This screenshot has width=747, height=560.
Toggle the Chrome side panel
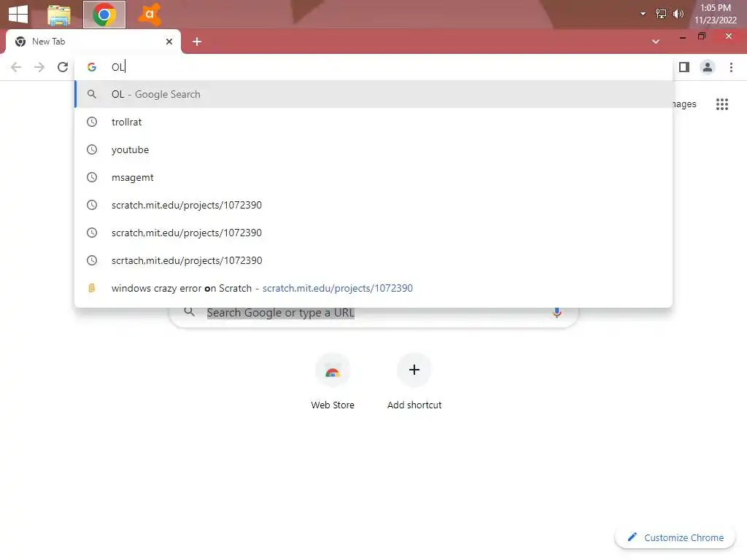684,67
